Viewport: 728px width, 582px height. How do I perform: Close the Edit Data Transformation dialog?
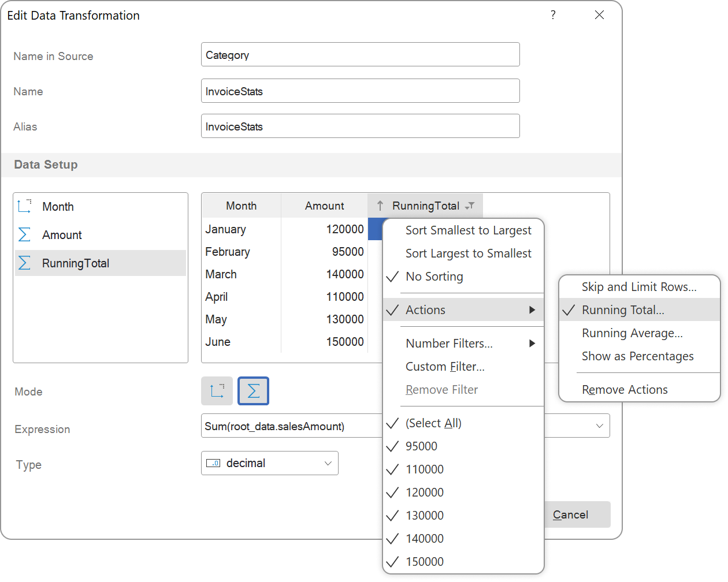599,15
